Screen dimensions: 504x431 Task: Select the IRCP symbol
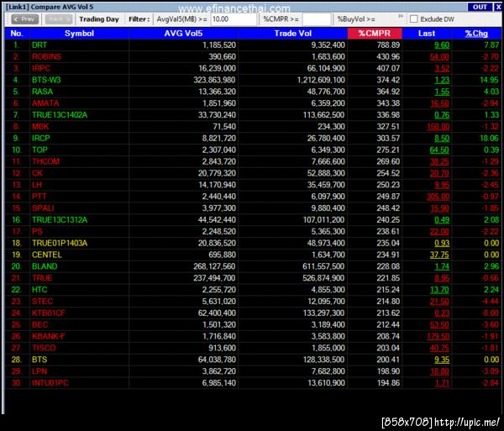coord(41,138)
